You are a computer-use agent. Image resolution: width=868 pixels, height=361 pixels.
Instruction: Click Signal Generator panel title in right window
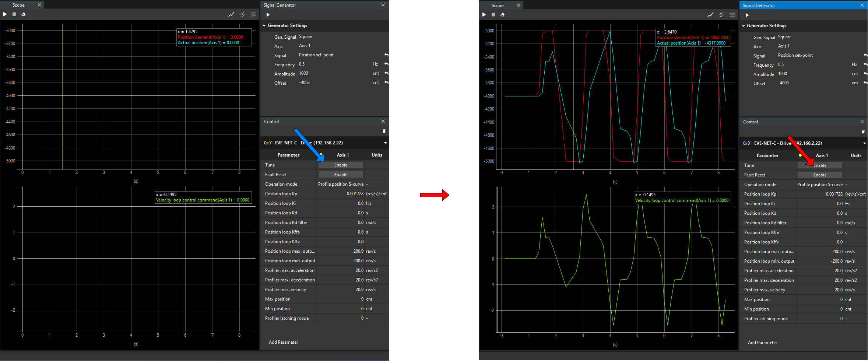(759, 6)
